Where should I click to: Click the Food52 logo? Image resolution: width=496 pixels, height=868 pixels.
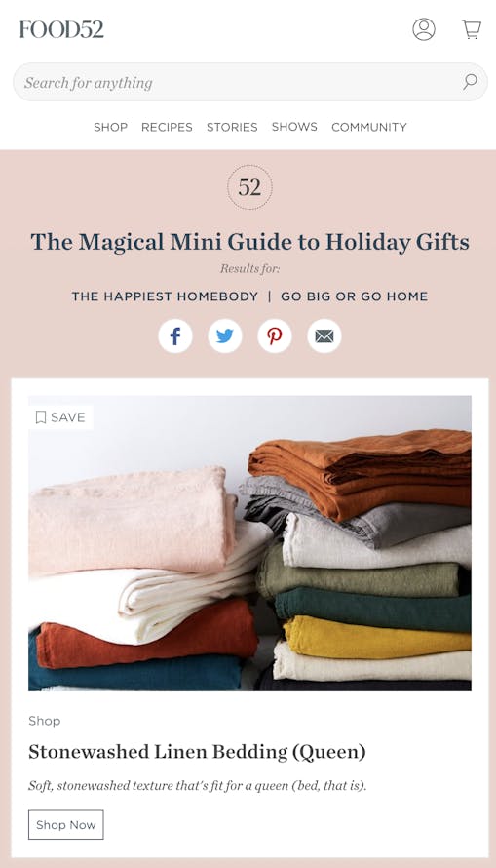pyautogui.click(x=61, y=29)
